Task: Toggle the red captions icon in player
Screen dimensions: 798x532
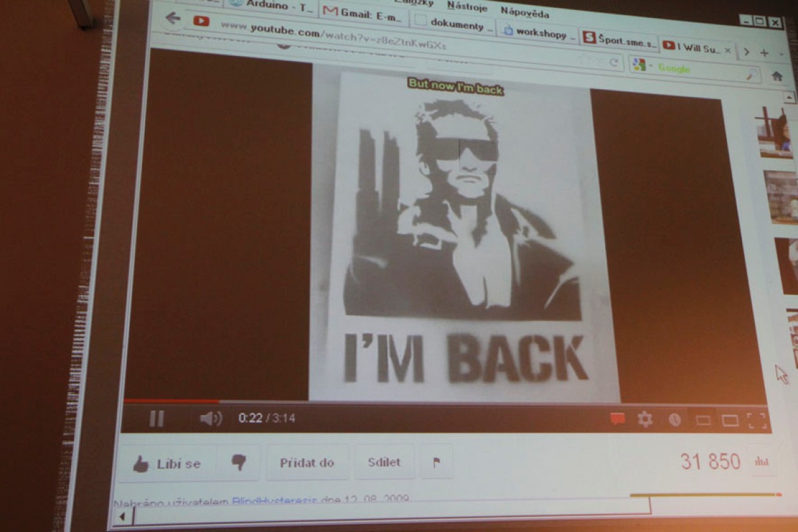Action: point(617,419)
